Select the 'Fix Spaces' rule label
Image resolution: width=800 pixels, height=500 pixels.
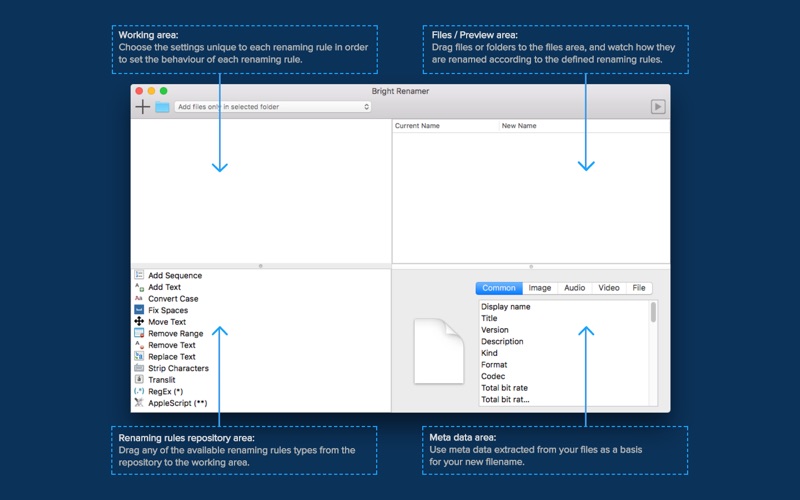click(x=168, y=310)
